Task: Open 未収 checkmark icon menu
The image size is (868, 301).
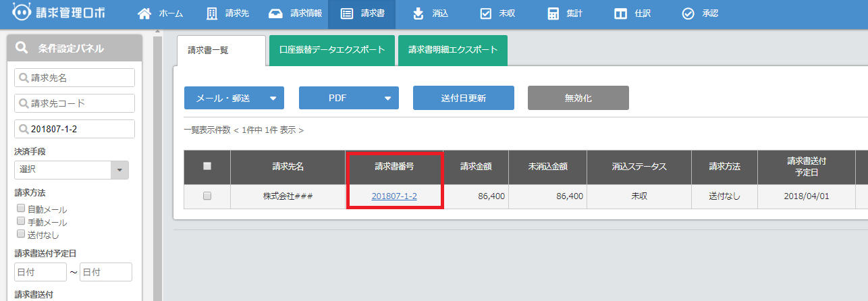Action: point(485,14)
